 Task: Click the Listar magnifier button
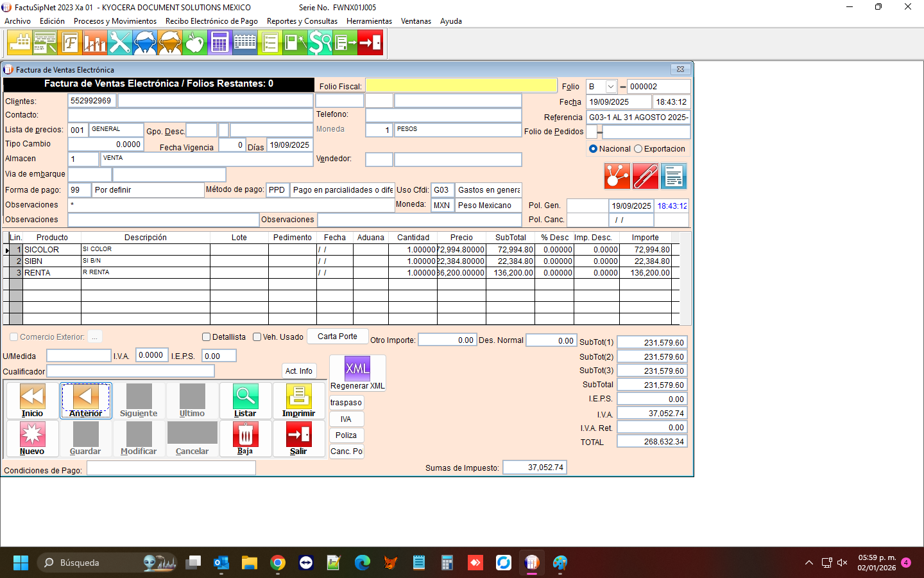point(245,401)
